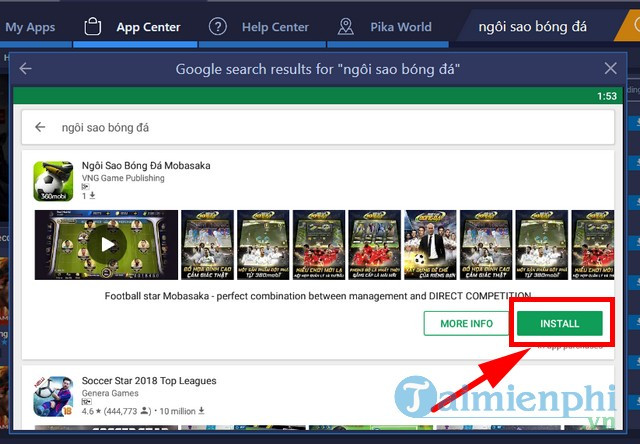Viewport: 640px width, 444px height.
Task: Open the first screenshot thumbnail after the video
Action: 207,245
